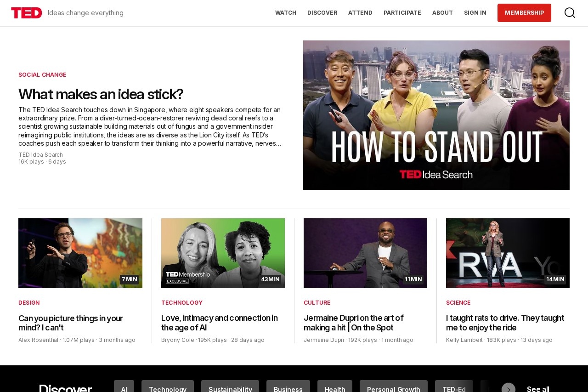This screenshot has height=392, width=588.
Task: Open the search magnifier icon
Action: (570, 13)
